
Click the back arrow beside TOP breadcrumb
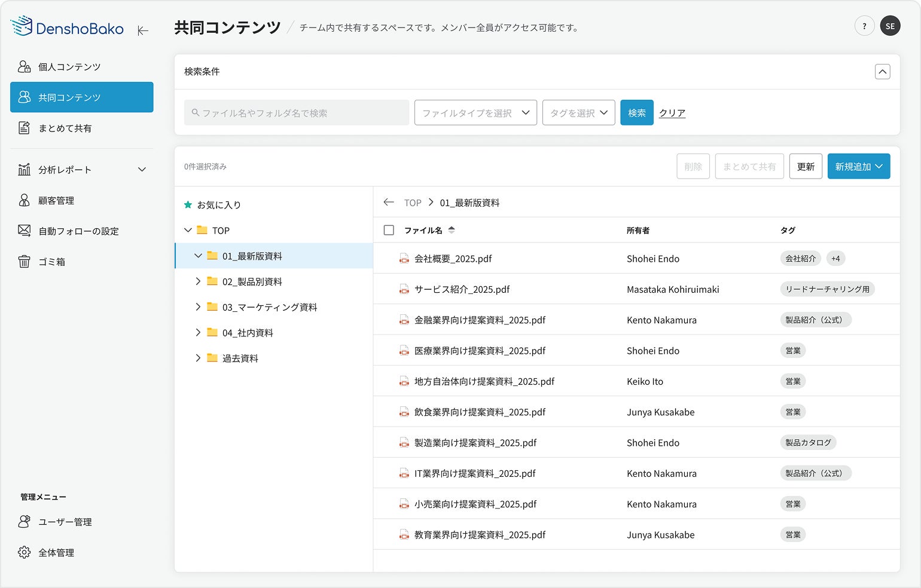click(389, 203)
